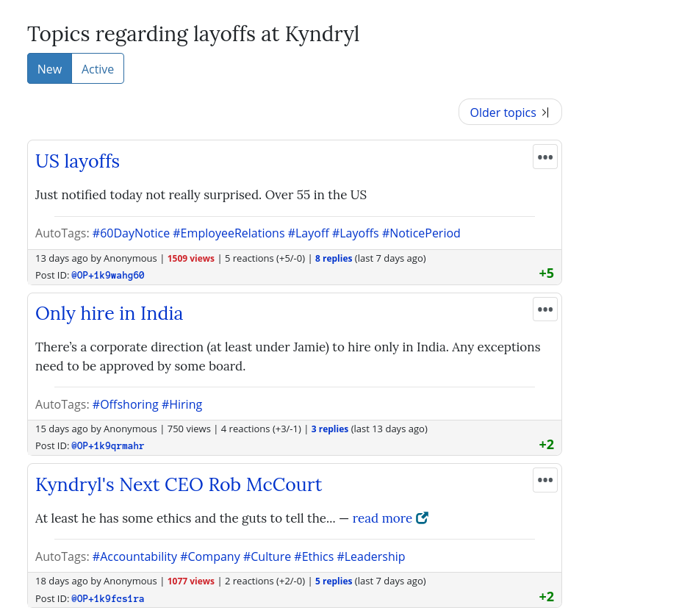Open ellipsis menu for Rob McCourt post
Image resolution: width=690 pixels, height=616 pixels.
pos(545,480)
